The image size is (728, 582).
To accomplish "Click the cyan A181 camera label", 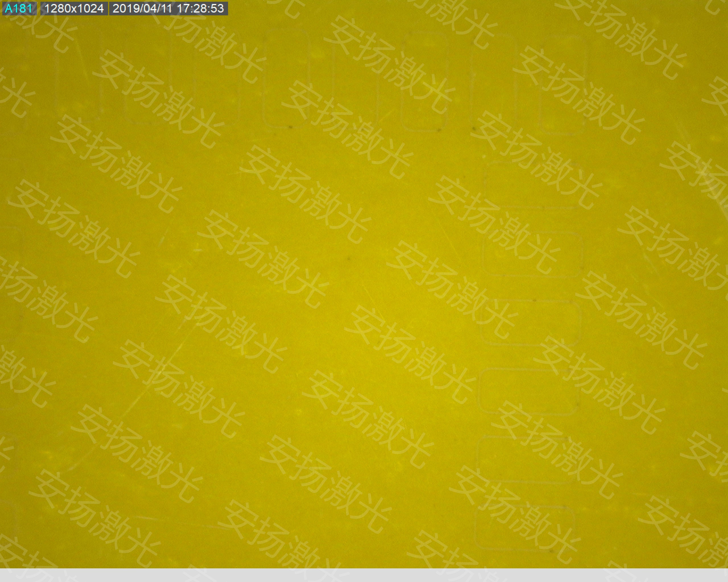I will (19, 9).
